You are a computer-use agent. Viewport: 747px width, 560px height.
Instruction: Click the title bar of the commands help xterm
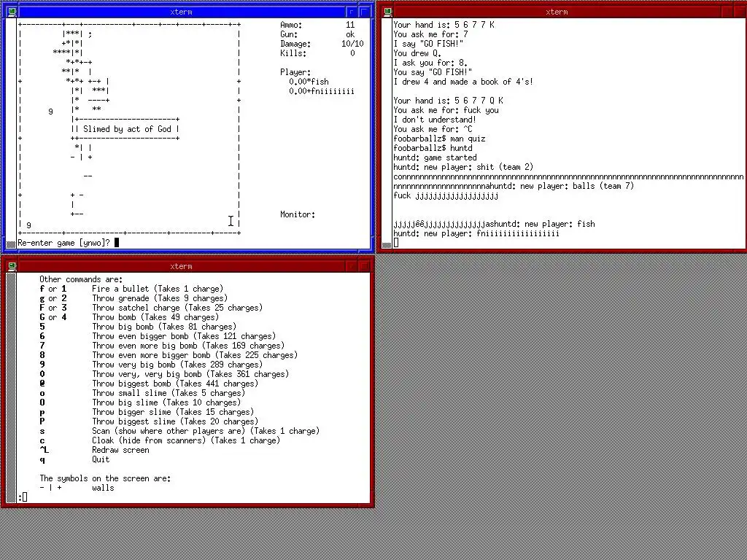(182, 266)
